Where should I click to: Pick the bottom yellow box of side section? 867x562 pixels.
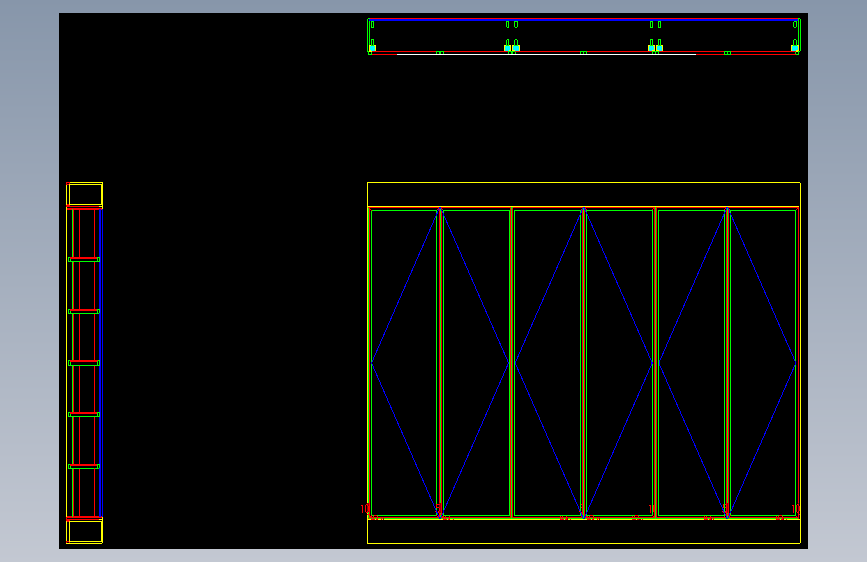(85, 532)
